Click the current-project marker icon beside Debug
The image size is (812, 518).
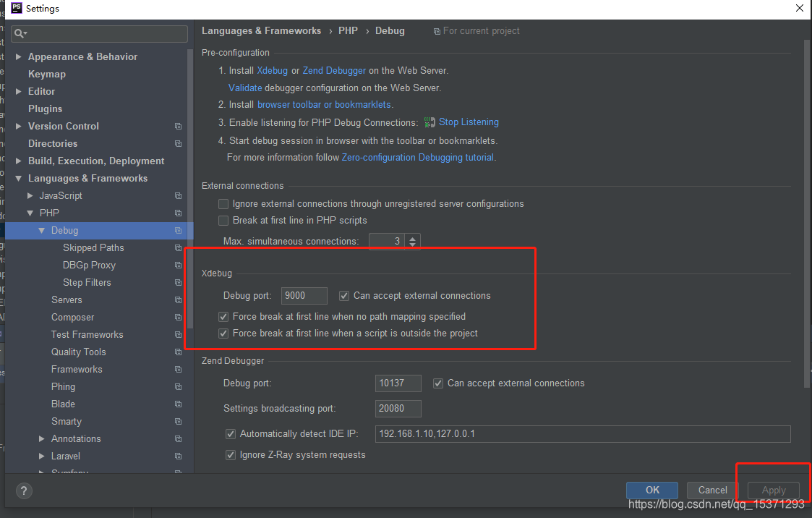(178, 230)
